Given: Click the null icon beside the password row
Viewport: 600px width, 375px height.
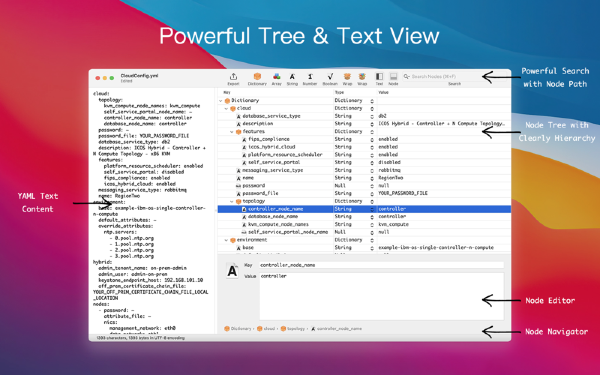Looking at the screenshot, I should pyautogui.click(x=238, y=186).
